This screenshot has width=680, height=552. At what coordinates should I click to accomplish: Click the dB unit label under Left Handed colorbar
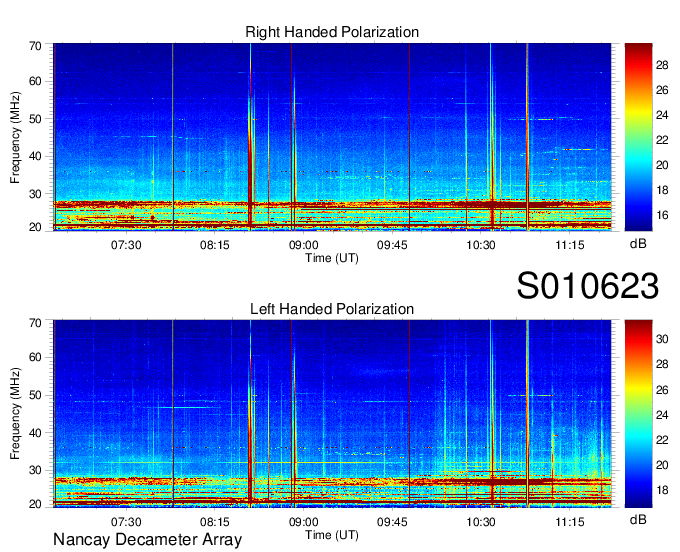click(638, 520)
